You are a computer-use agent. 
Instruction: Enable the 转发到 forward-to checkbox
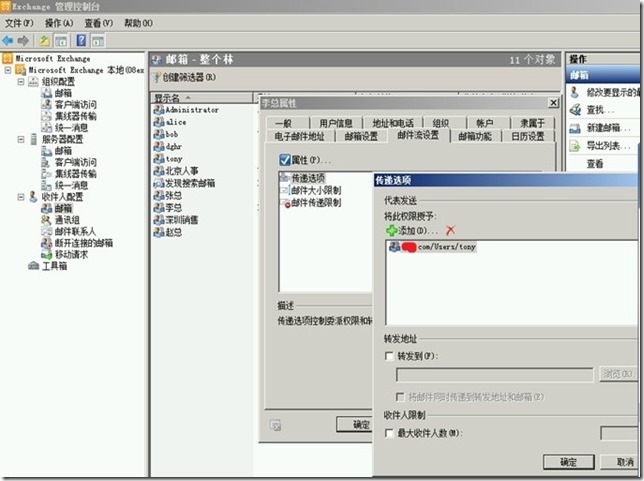click(389, 356)
